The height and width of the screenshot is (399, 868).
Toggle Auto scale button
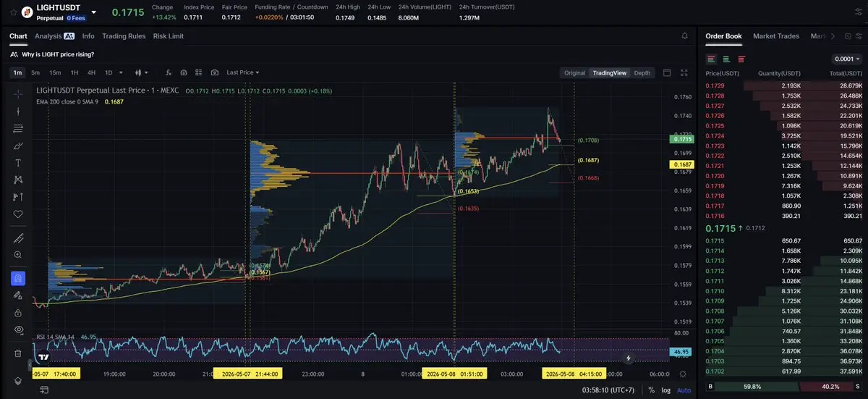point(684,390)
